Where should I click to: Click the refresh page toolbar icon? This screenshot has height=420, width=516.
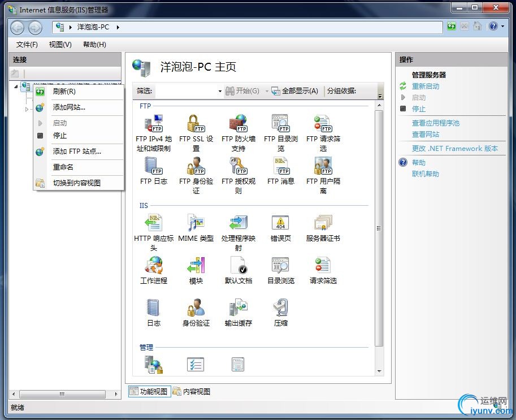tap(452, 26)
